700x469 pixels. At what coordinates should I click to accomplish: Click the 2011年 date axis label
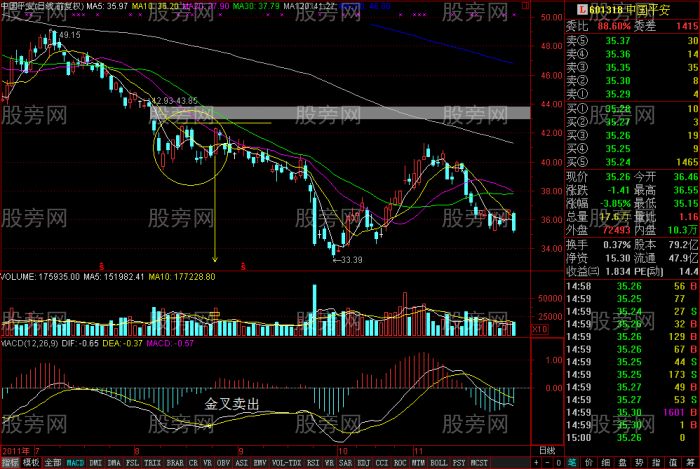(x=17, y=451)
